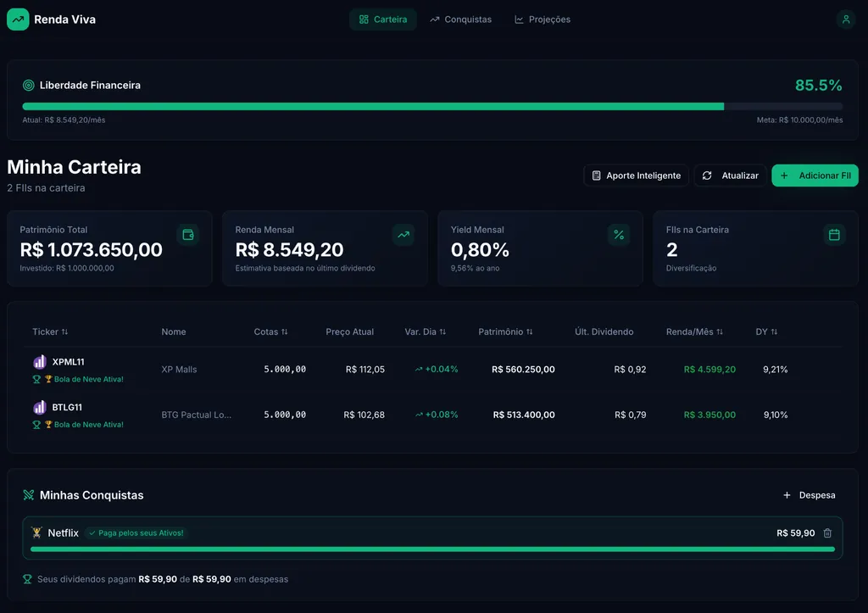
Task: Click the 9,10% DY value
Action: point(776,415)
